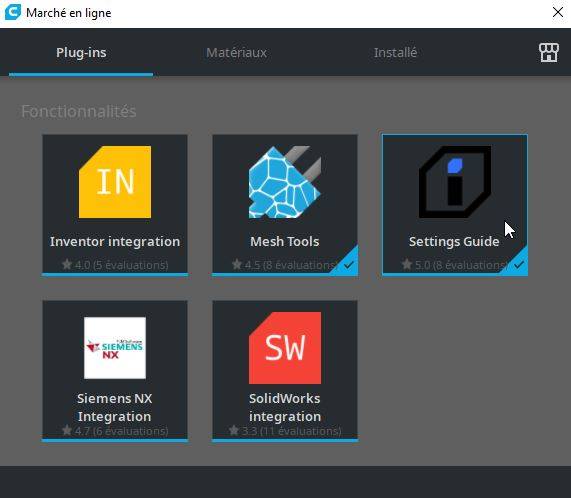
Task: Open the SolidWorks integration title
Action: point(285,407)
